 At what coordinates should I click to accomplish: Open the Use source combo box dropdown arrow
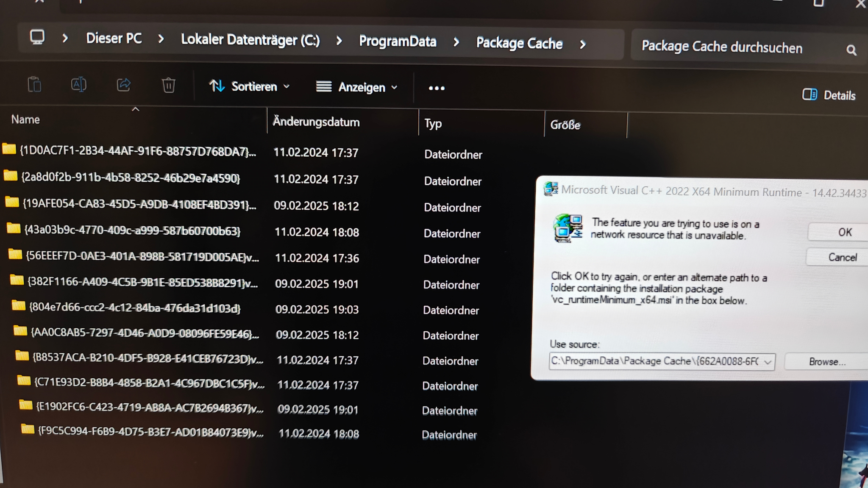(x=768, y=362)
